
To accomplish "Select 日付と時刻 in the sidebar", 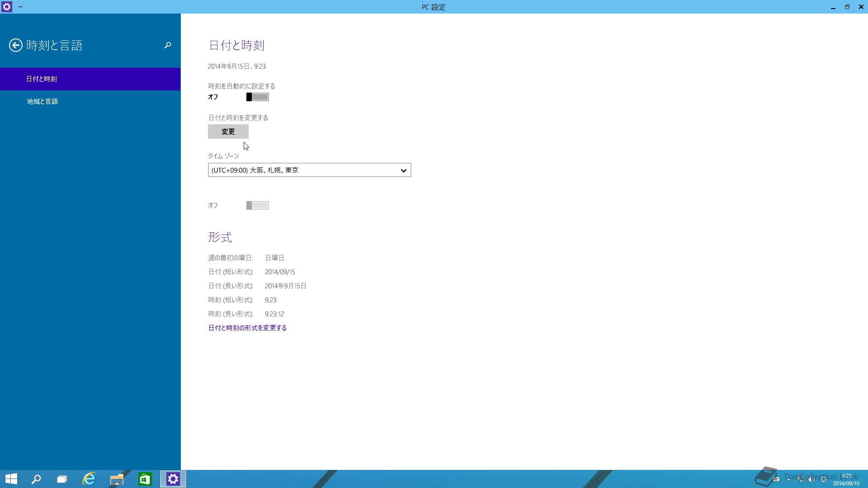I will [x=42, y=79].
